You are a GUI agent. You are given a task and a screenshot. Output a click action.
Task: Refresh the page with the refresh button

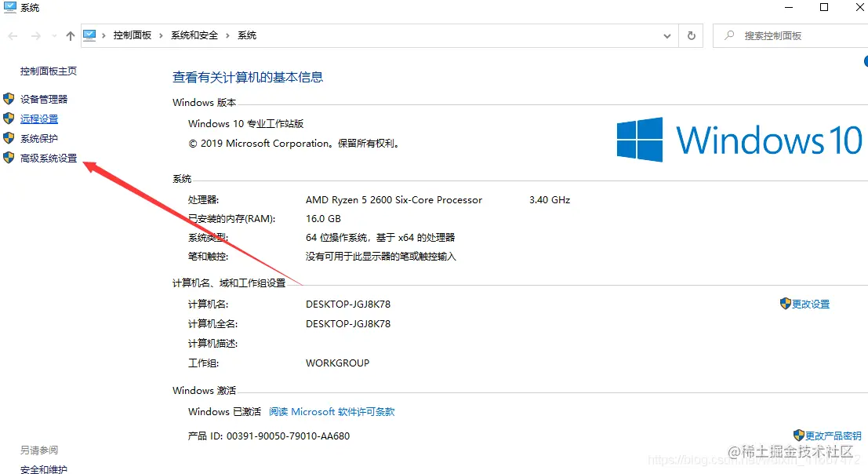coord(692,36)
